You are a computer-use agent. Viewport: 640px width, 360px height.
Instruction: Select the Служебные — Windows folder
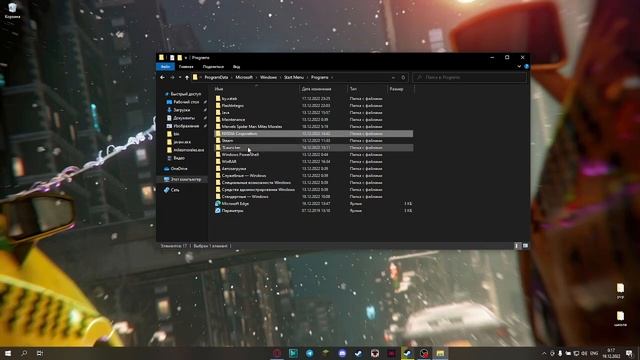[x=244, y=176]
